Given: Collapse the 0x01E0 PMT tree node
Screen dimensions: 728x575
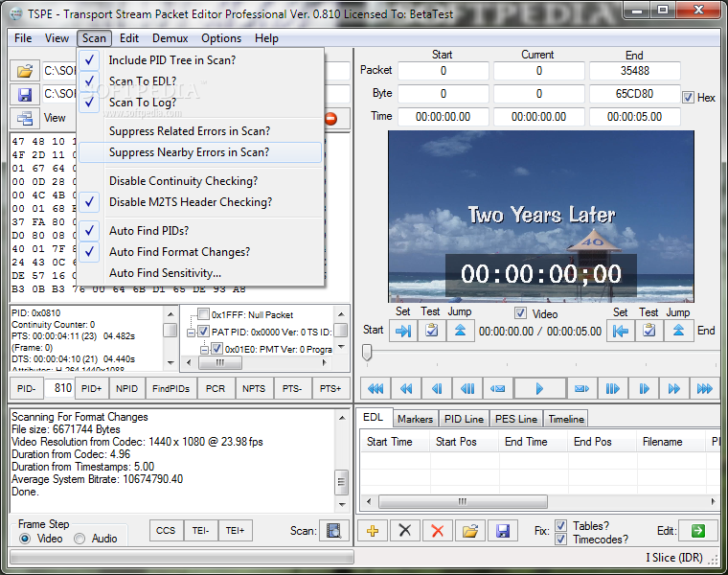Looking at the screenshot, I should (204, 349).
